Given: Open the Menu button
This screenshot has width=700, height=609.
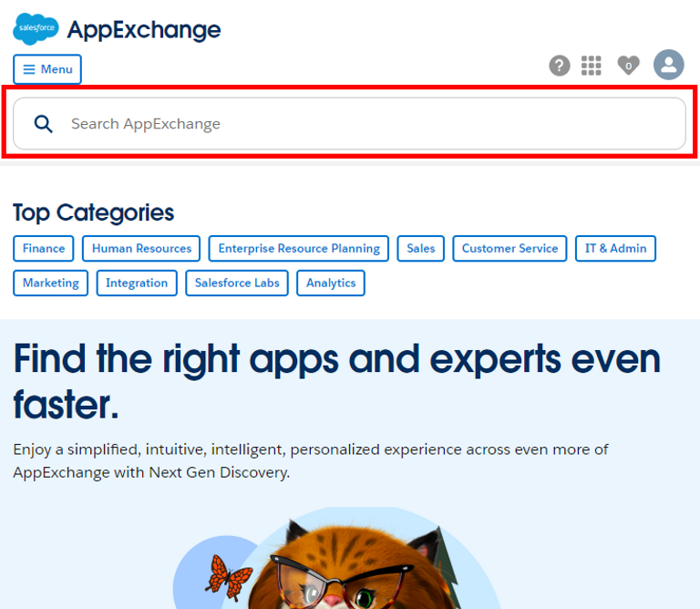Looking at the screenshot, I should [47, 69].
